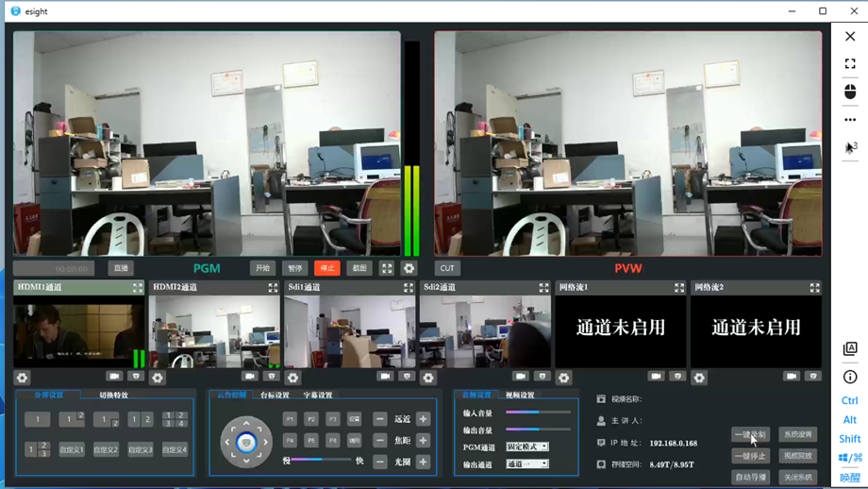Select the four-grid split layout
The width and height of the screenshot is (868, 489).
pos(175,419)
